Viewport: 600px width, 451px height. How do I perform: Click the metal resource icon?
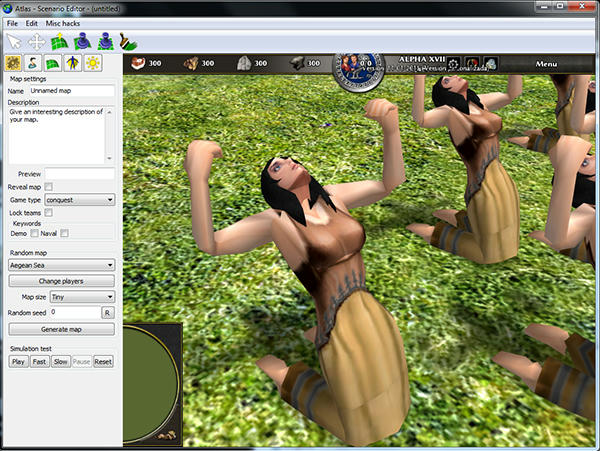tap(297, 63)
